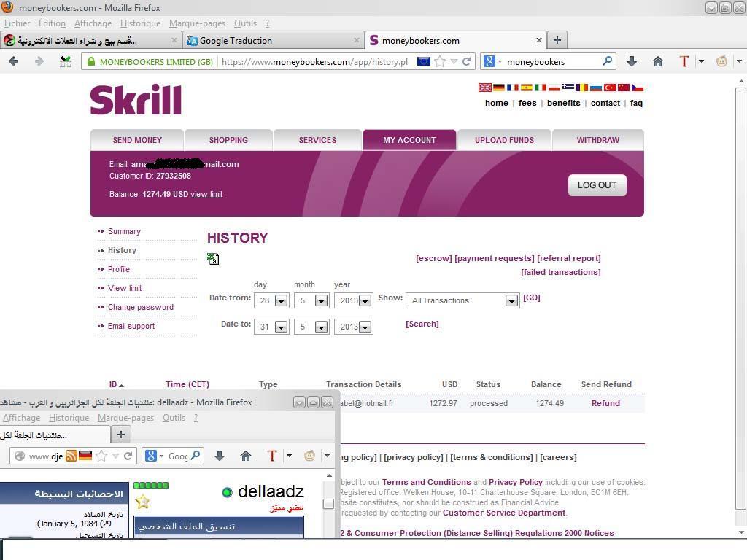747x560 pixels.
Task: Sort by the ID column header
Action: point(116,384)
